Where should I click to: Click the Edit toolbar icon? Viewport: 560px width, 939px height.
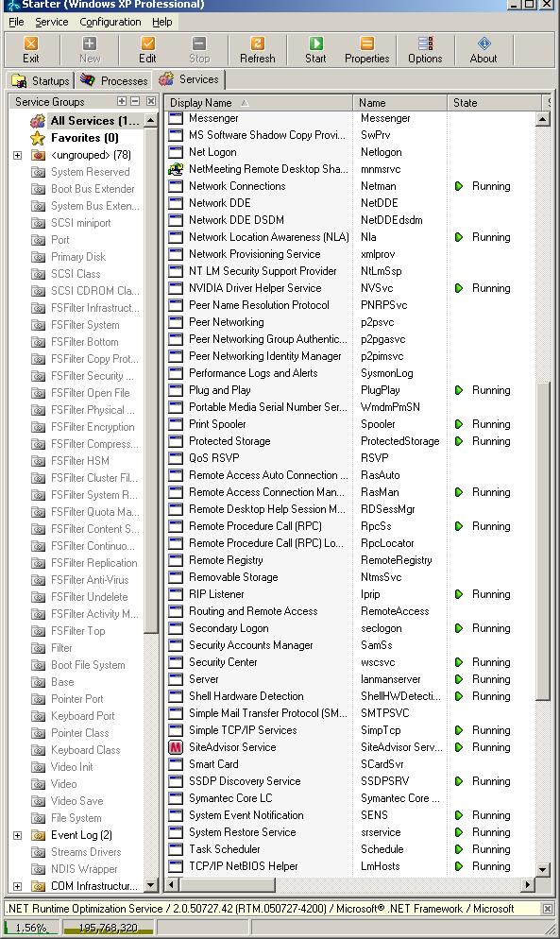[x=147, y=50]
